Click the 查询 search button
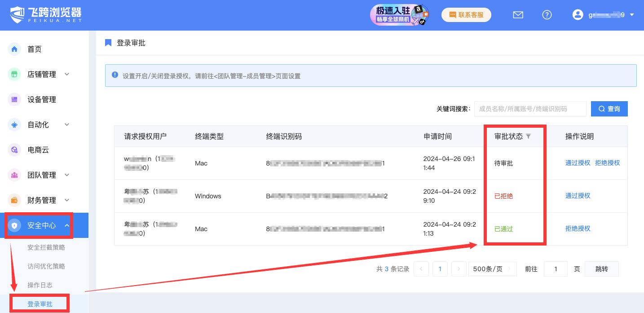The height and width of the screenshot is (313, 644). (x=609, y=109)
